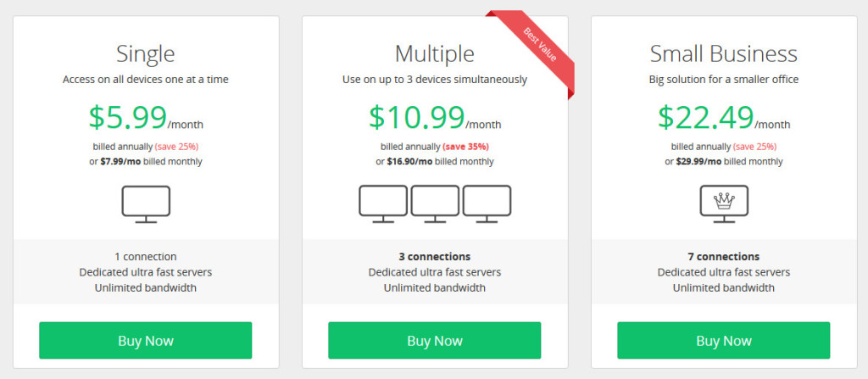Click the $10.99 per month price

[435, 118]
